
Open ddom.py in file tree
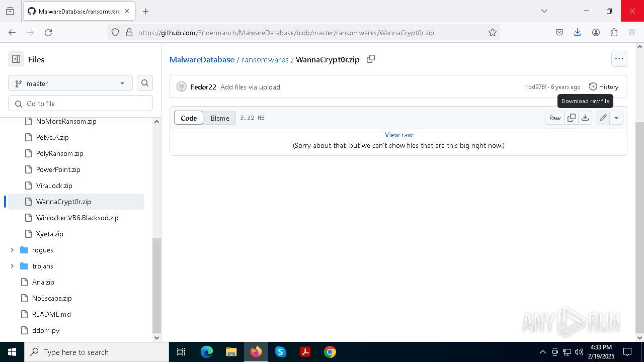(x=45, y=330)
